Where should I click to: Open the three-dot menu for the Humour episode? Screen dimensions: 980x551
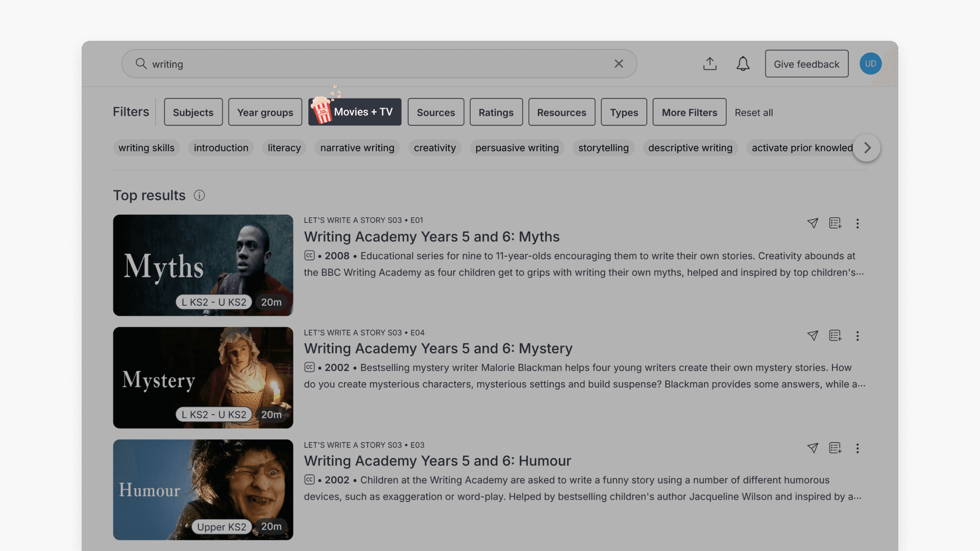coord(857,448)
